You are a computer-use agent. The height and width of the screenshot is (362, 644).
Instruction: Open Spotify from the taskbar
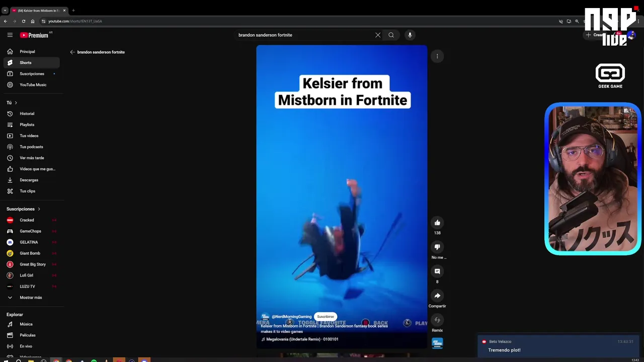click(94, 360)
